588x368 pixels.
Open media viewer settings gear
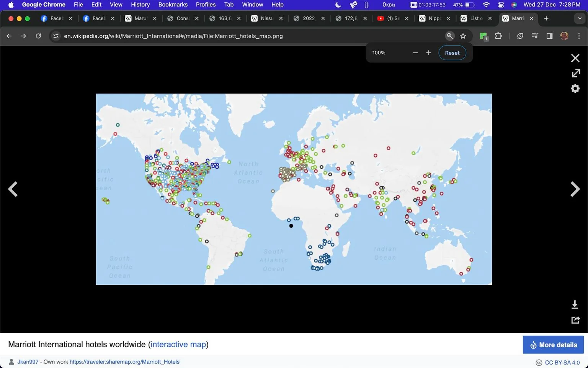(575, 89)
